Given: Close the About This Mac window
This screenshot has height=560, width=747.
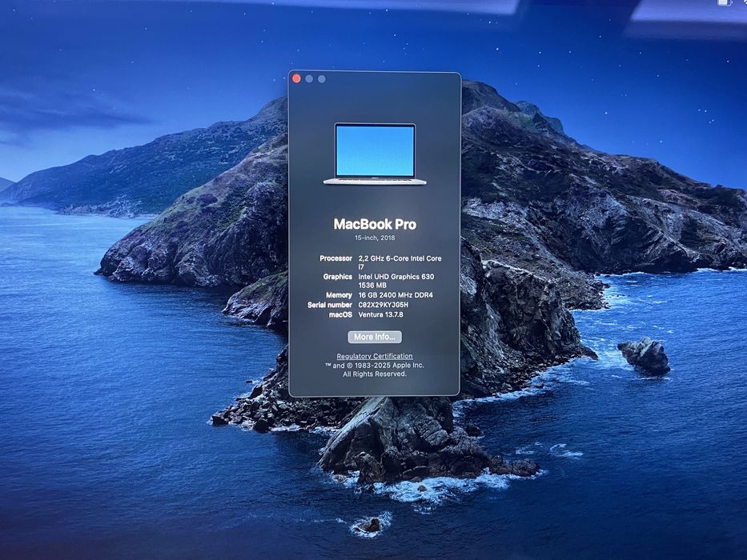Looking at the screenshot, I should coord(296,78).
